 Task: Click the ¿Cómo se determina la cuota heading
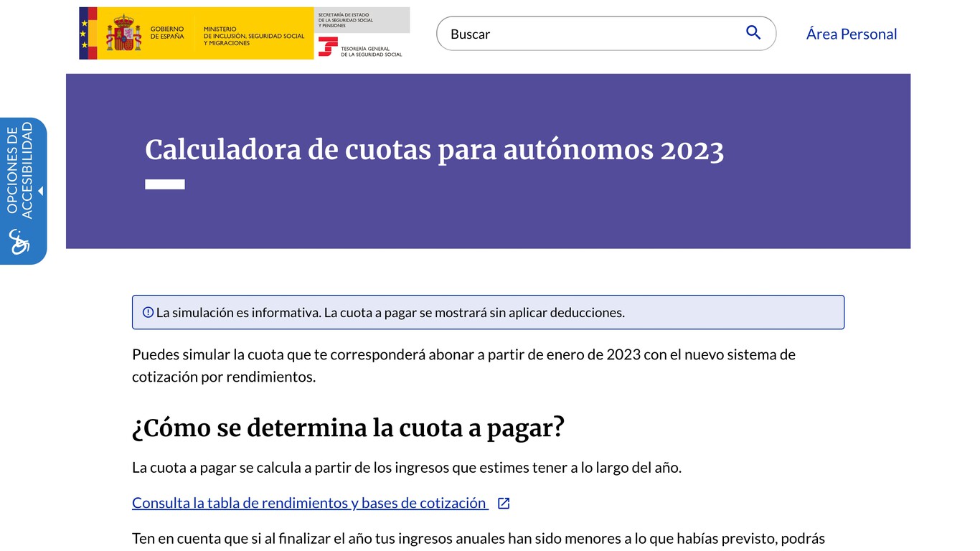coord(348,428)
